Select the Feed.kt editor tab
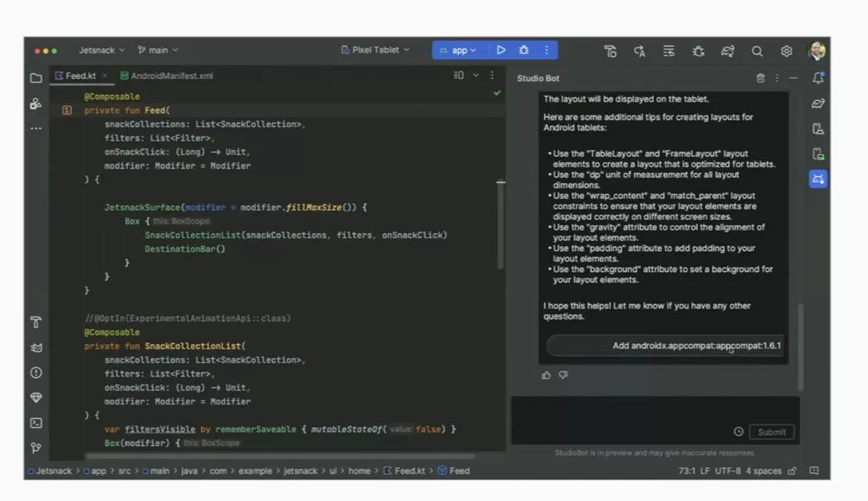 click(79, 75)
